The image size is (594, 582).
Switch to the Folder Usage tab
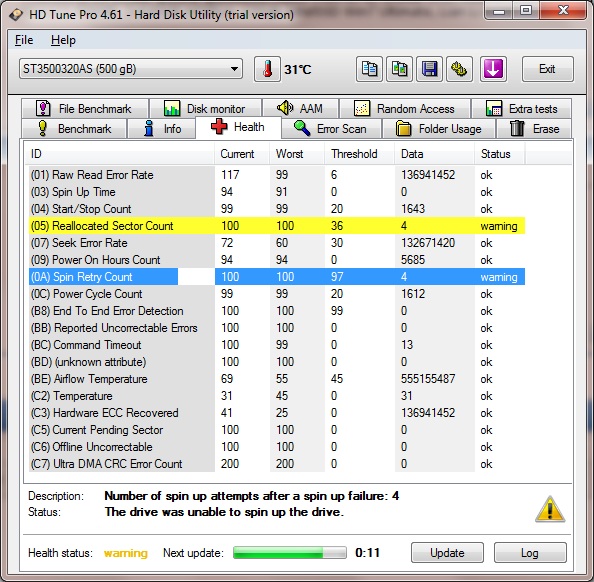[x=439, y=129]
